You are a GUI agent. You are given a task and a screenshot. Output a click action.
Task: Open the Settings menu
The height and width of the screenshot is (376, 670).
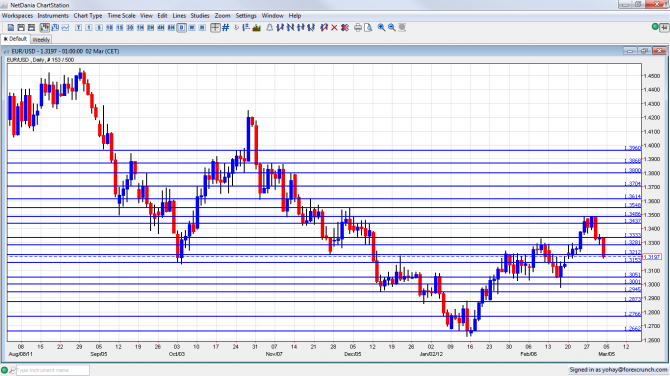click(246, 16)
